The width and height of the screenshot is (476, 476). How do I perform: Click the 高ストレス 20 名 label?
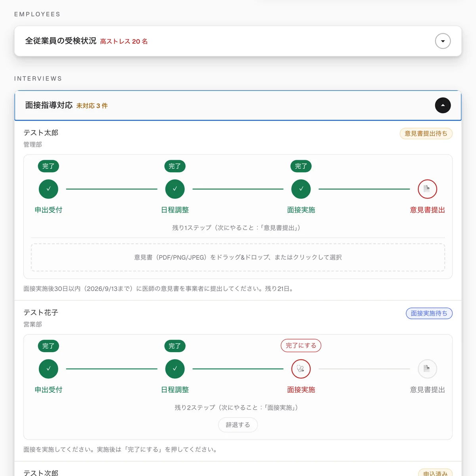pyautogui.click(x=124, y=41)
